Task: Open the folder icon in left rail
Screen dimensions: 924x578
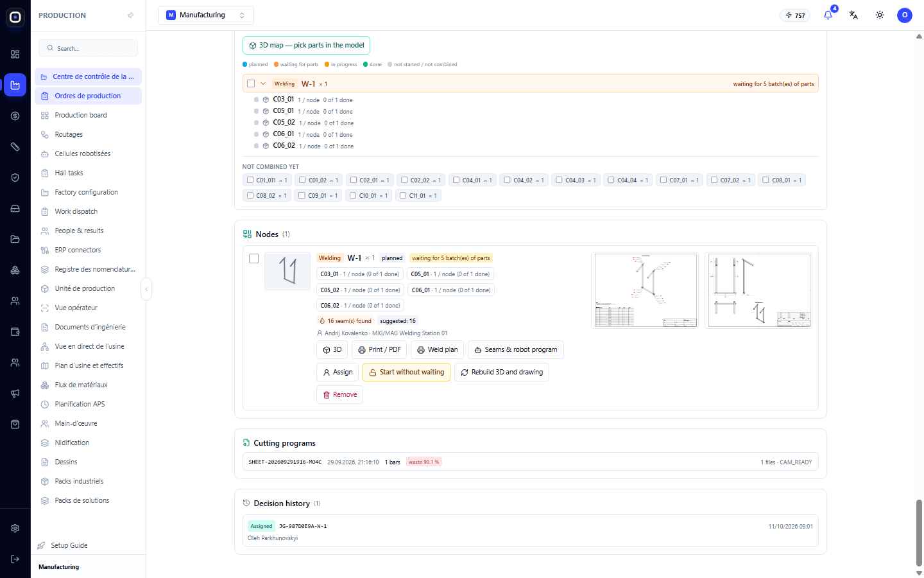Action: [15, 239]
